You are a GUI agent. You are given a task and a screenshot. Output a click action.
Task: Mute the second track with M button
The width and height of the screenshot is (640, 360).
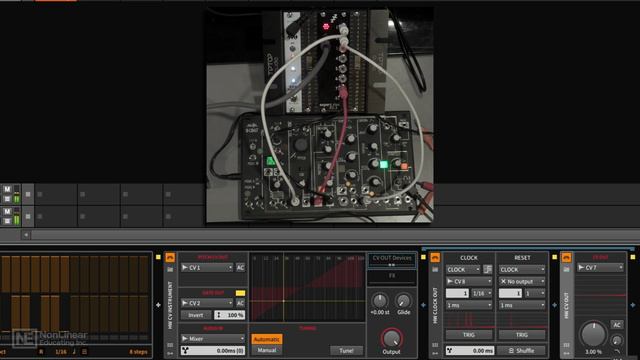coord(7,211)
